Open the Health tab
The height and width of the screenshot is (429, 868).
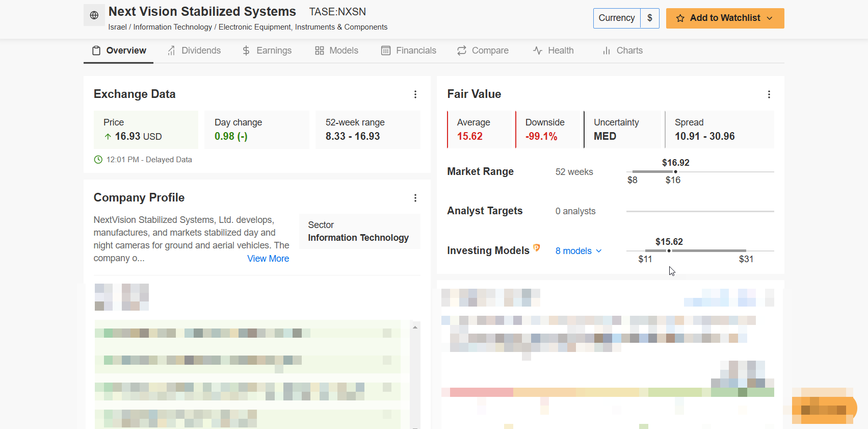click(553, 51)
